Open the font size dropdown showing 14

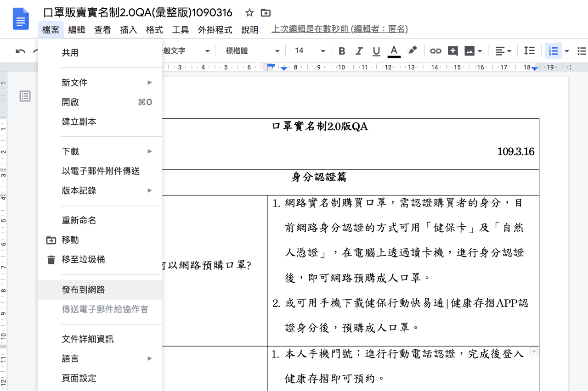310,51
